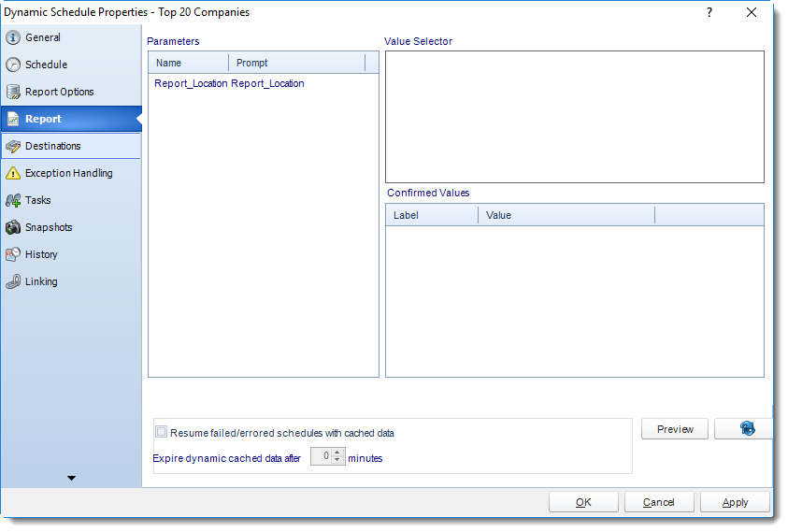Click the expire cached data minutes field
The width and height of the screenshot is (788, 532).
point(322,456)
